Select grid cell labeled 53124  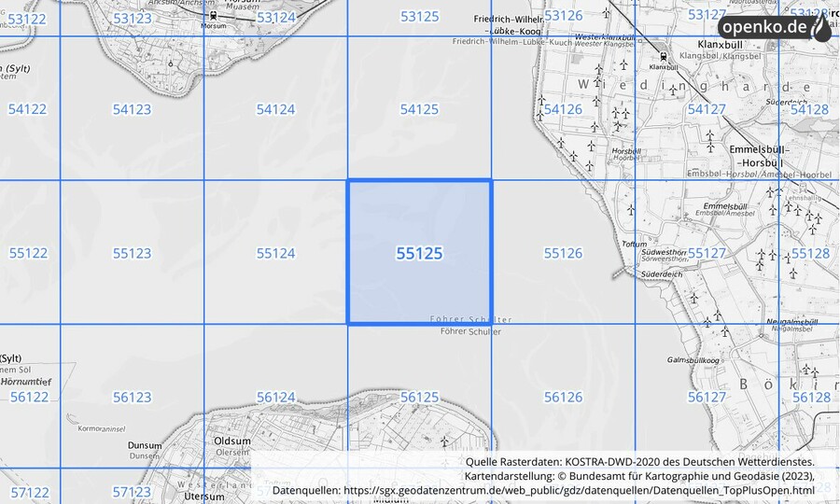coord(275,18)
